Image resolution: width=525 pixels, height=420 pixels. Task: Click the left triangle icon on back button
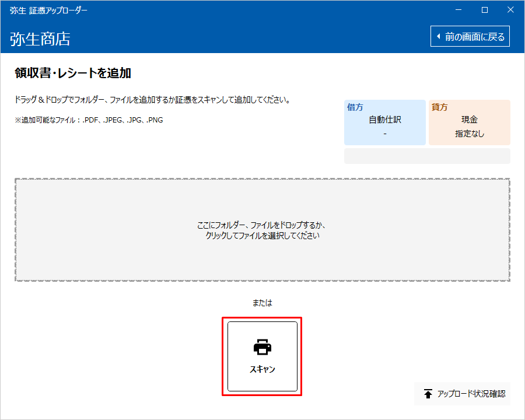coord(438,37)
